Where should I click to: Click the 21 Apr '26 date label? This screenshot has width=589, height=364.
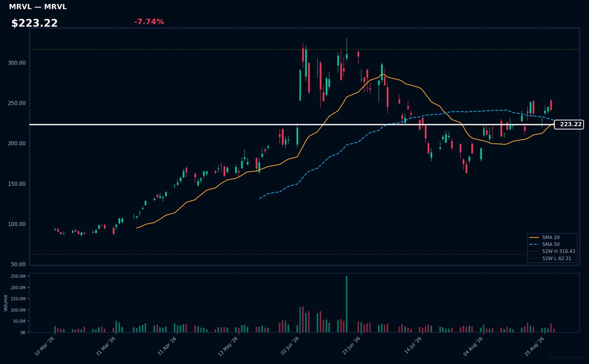tap(167, 347)
